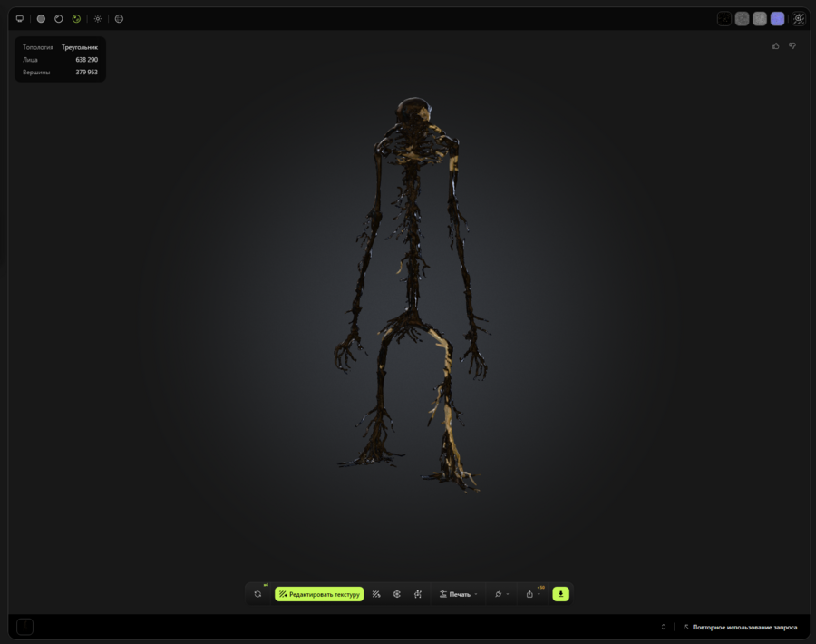Toggle the sun lighting icon
Image resolution: width=816 pixels, height=644 pixels.
pos(98,19)
